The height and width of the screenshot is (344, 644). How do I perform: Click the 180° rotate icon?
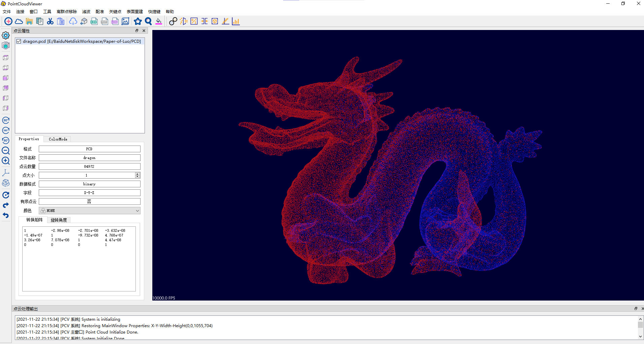pos(6,130)
